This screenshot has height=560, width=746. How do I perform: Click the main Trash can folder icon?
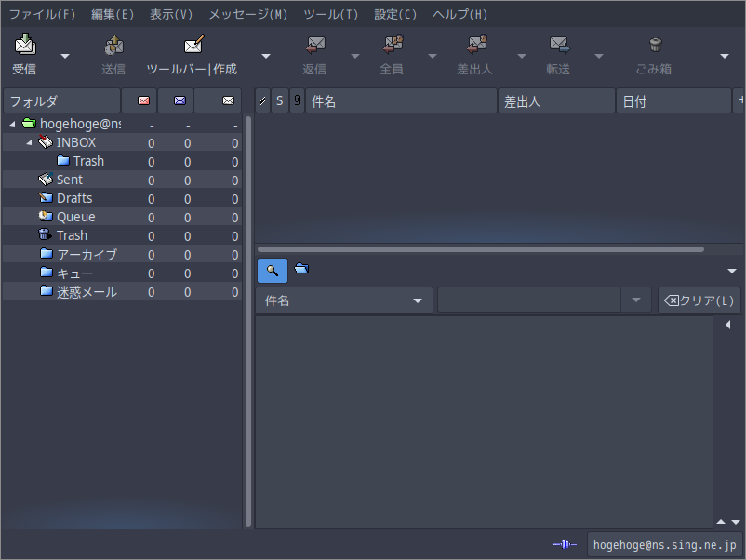[x=45, y=234]
